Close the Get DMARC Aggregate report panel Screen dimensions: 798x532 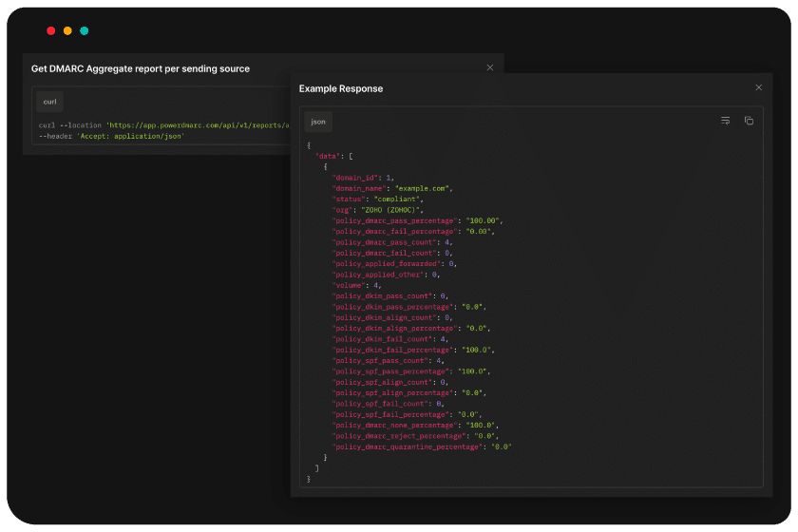click(x=489, y=67)
